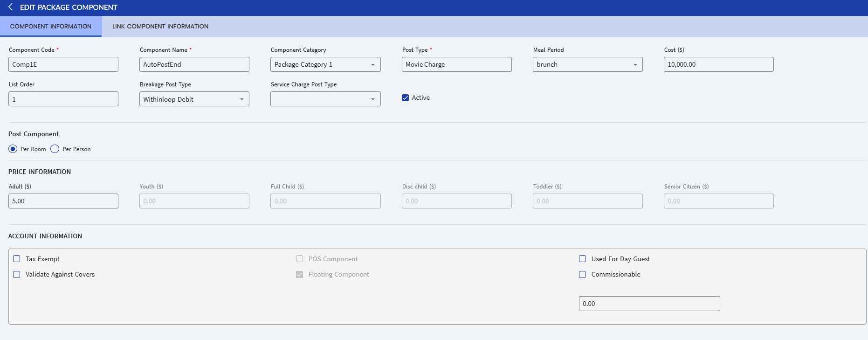
Task: Enable the Tax Exempt checkbox
Action: (17, 259)
